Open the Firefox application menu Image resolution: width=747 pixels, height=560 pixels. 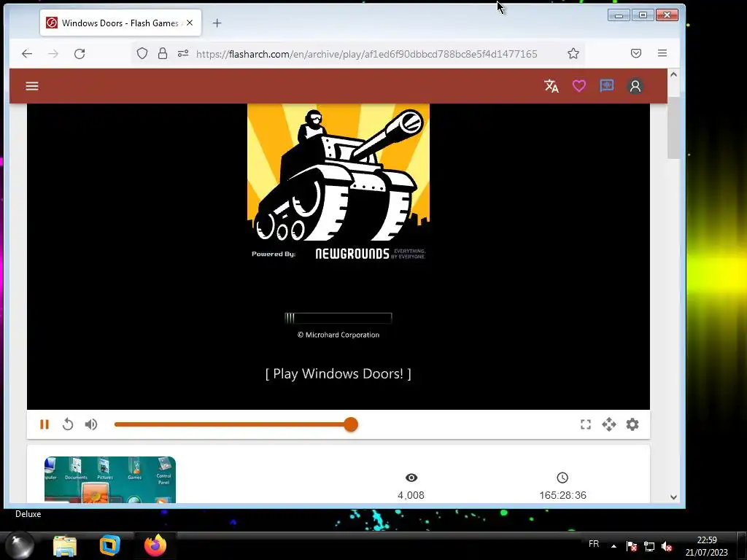[x=662, y=53]
